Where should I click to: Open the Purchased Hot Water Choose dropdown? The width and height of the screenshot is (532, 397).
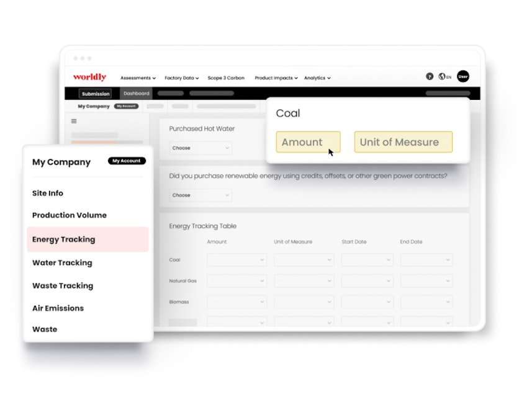(x=200, y=148)
